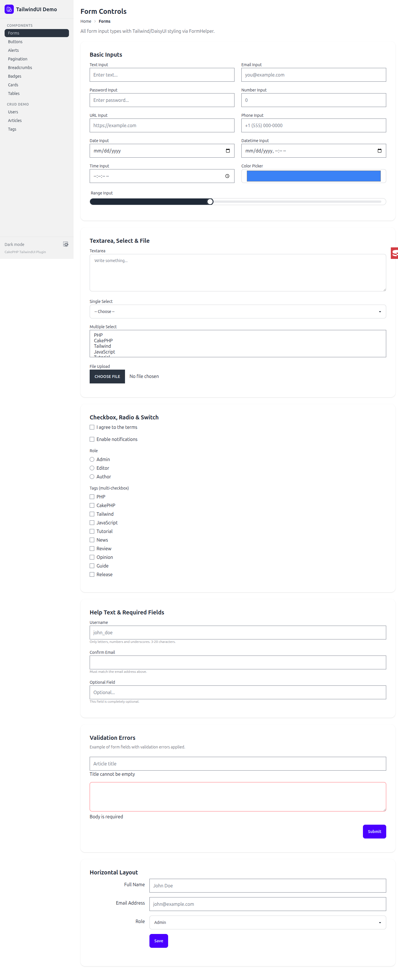Check the 'I agree to the terms' box

[x=92, y=427]
